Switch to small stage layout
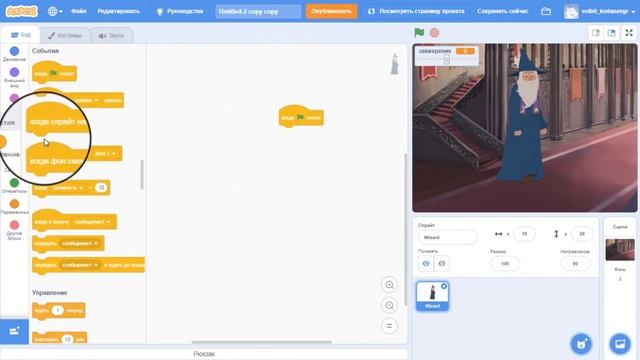Viewport: 640px width, 360px height. click(596, 33)
